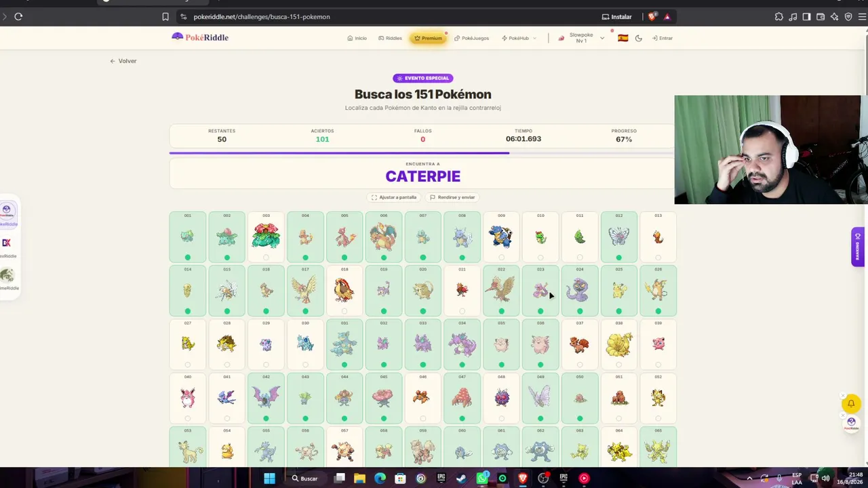Select Pokémon 025 Pikachu tile
The width and height of the screenshot is (868, 488).
(618, 291)
